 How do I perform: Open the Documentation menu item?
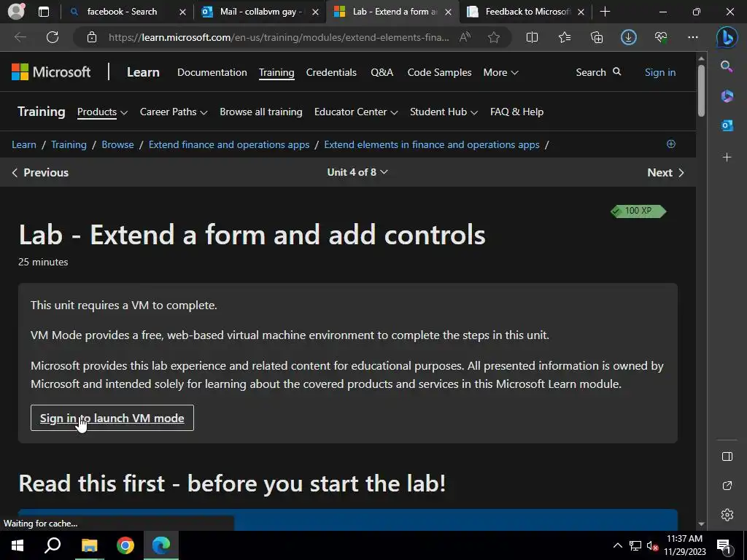(x=212, y=72)
